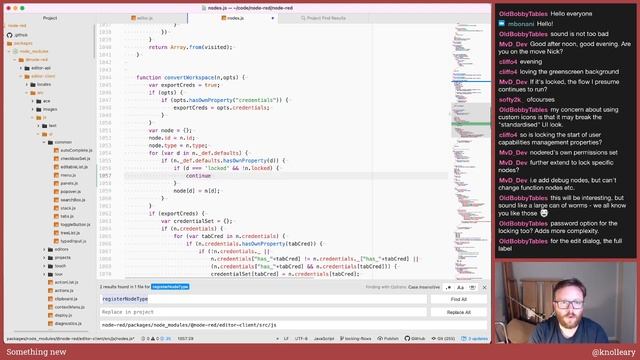Expand the images folder

coord(33,109)
